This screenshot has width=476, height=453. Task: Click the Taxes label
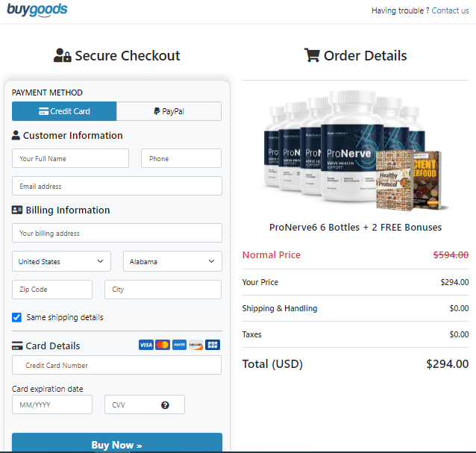click(x=251, y=334)
